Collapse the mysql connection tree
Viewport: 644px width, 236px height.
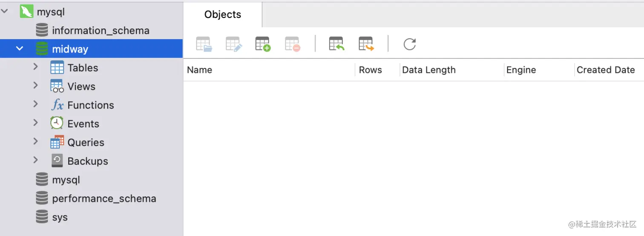pyautogui.click(x=5, y=12)
